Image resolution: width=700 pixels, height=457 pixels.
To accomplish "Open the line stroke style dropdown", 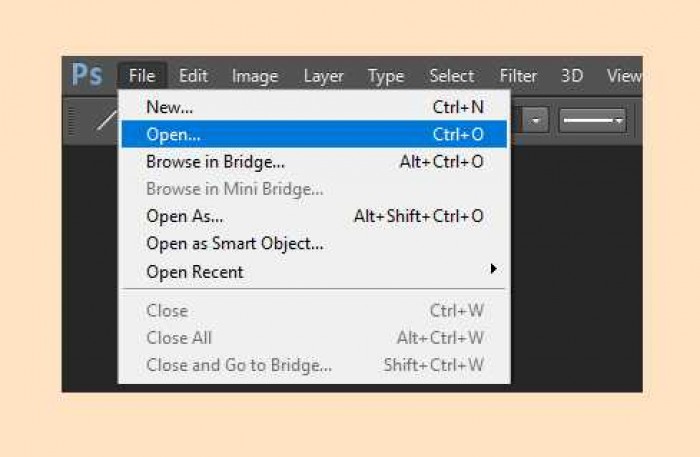I will (x=592, y=120).
